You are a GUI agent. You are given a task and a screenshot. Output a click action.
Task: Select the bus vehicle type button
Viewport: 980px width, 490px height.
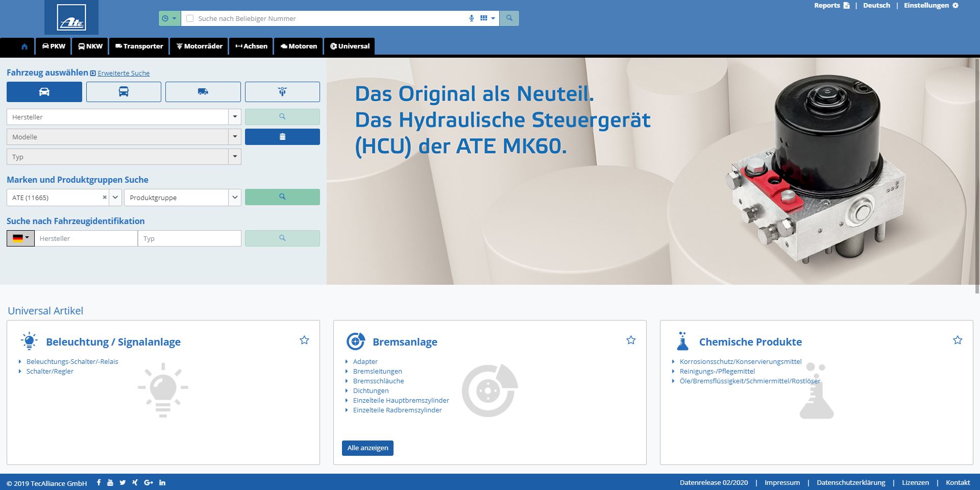(124, 92)
